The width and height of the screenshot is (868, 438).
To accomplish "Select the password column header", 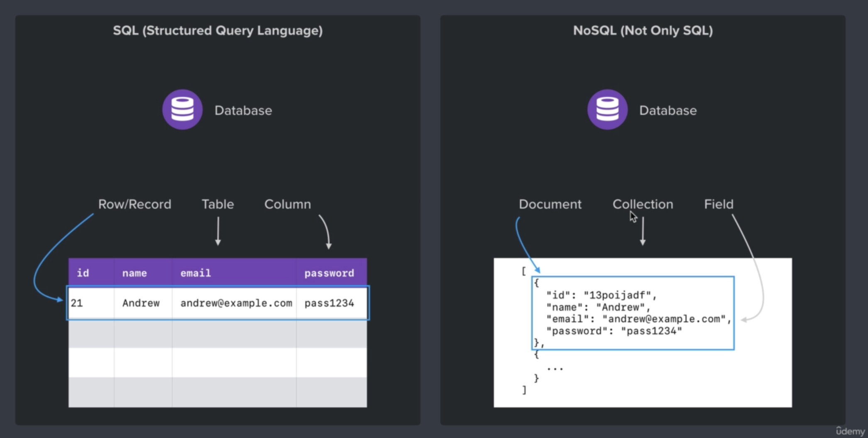I will click(x=329, y=273).
